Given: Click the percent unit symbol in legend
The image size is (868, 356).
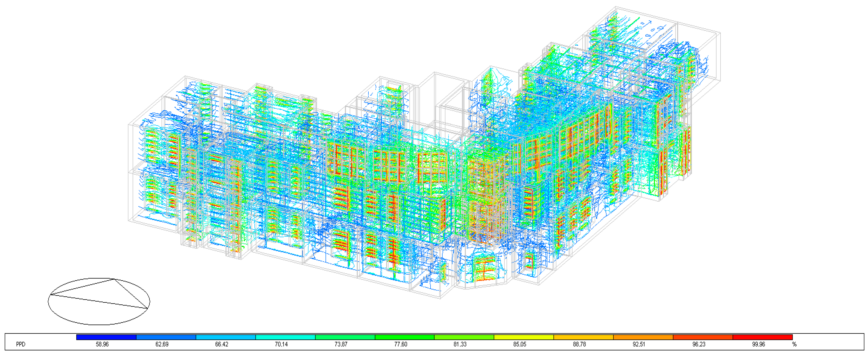Looking at the screenshot, I should 794,345.
